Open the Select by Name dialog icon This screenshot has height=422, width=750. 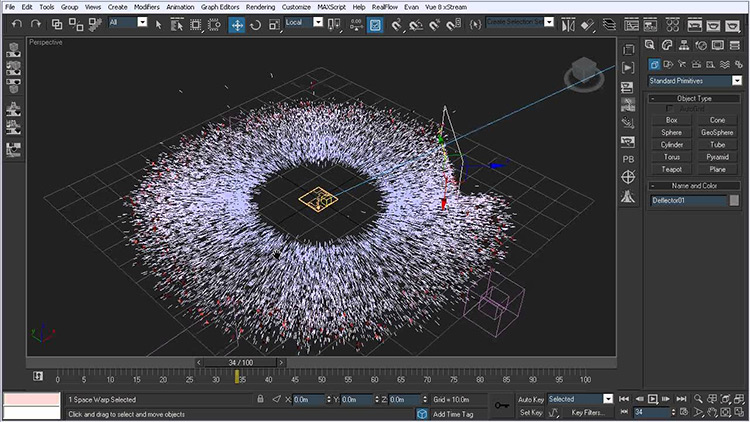(176, 24)
